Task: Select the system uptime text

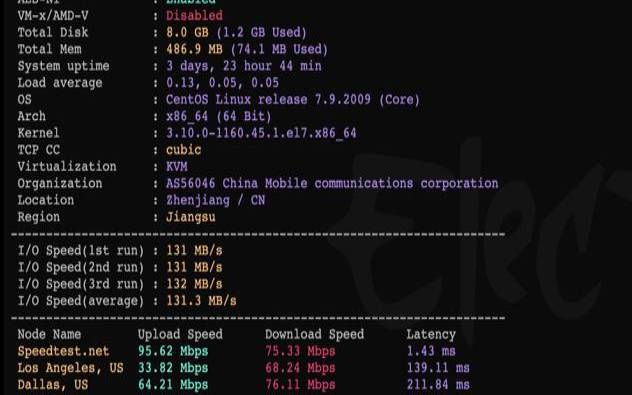Action: click(x=244, y=66)
